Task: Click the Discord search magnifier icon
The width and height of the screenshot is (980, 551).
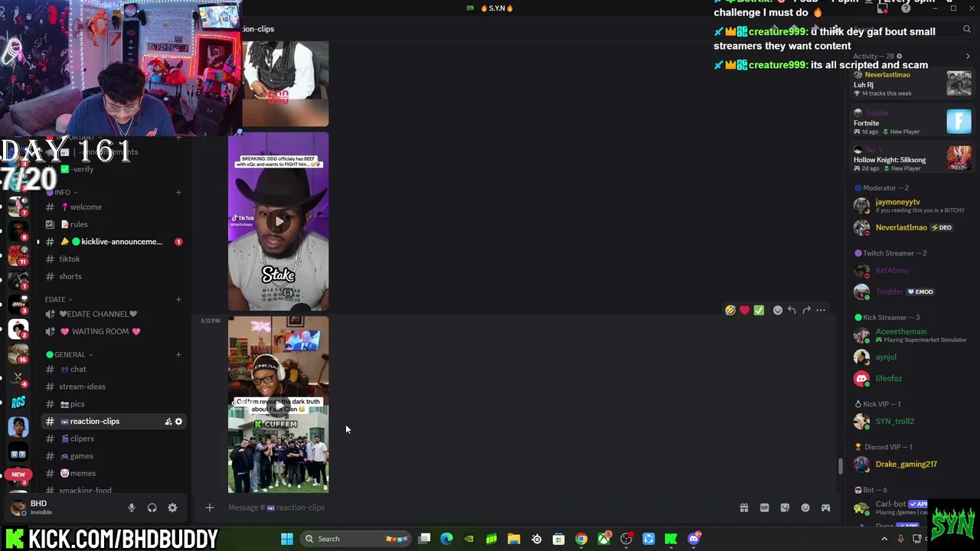Action: click(967, 29)
